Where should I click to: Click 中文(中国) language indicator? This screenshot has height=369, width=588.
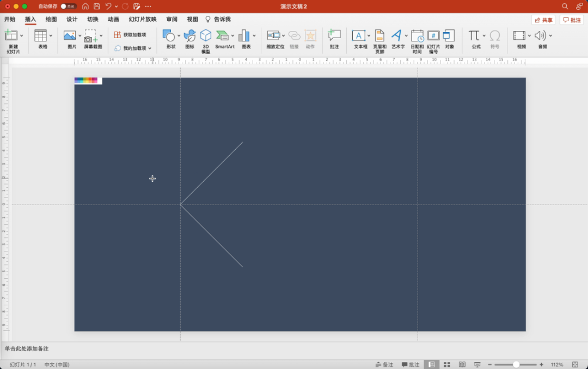57,365
